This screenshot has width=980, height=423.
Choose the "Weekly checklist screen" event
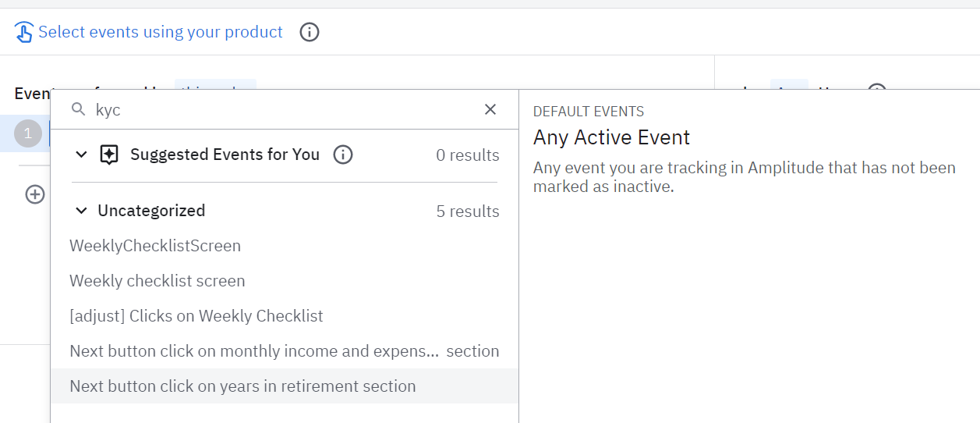coord(157,281)
